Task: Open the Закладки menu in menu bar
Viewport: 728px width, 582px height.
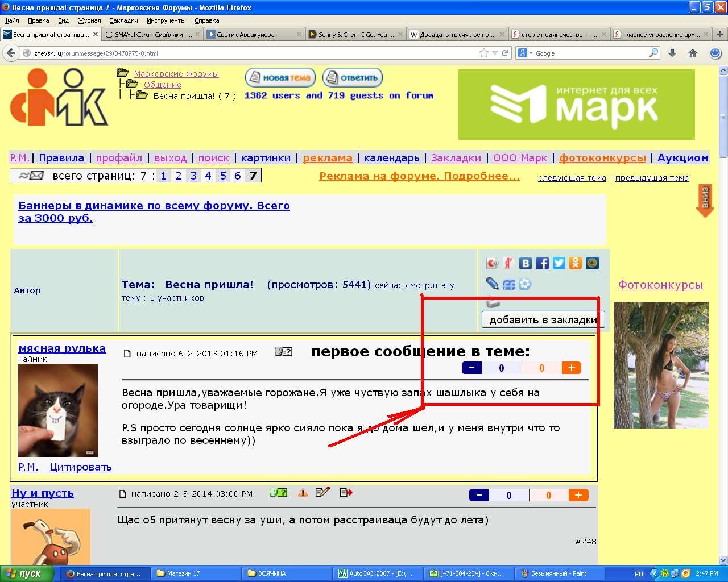Action: [124, 20]
